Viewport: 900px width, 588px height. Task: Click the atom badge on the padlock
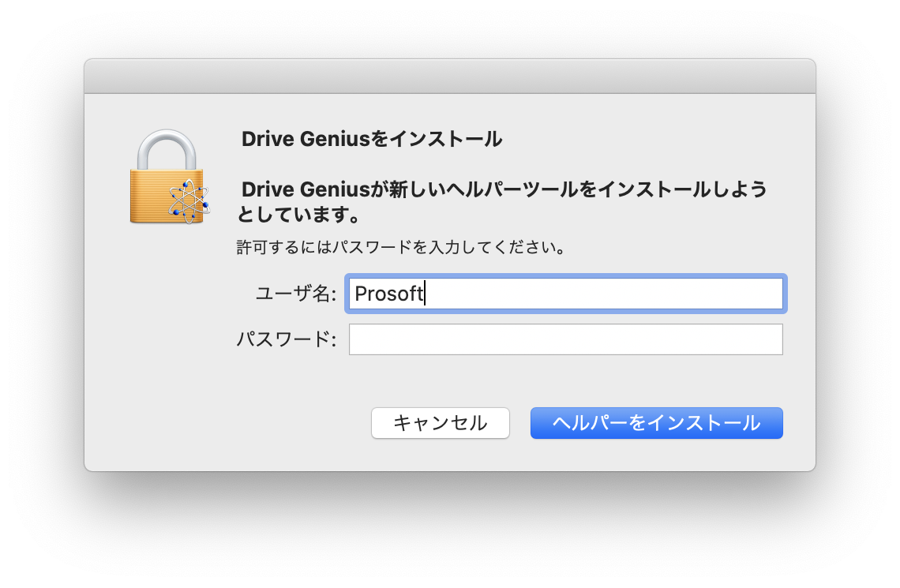click(x=189, y=202)
